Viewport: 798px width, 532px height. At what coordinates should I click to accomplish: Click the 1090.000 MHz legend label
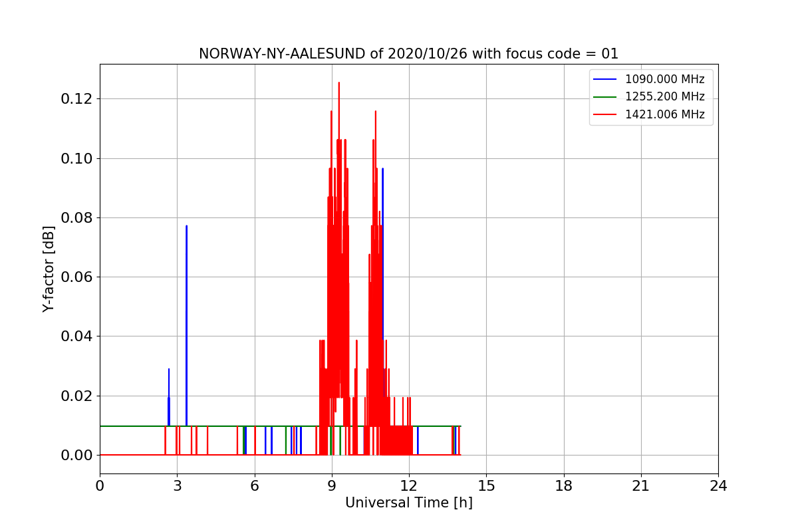(664, 79)
